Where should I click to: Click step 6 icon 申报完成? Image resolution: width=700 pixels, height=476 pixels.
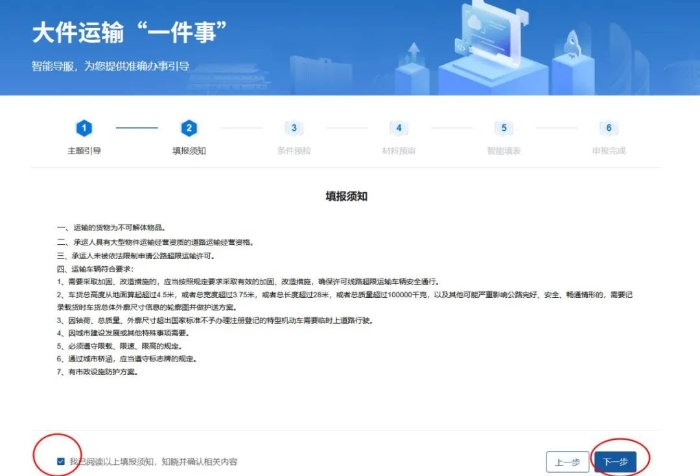(608, 128)
